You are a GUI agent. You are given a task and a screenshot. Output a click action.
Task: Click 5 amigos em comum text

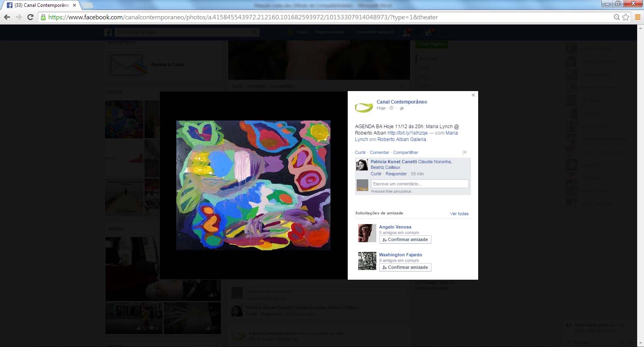[399, 233]
